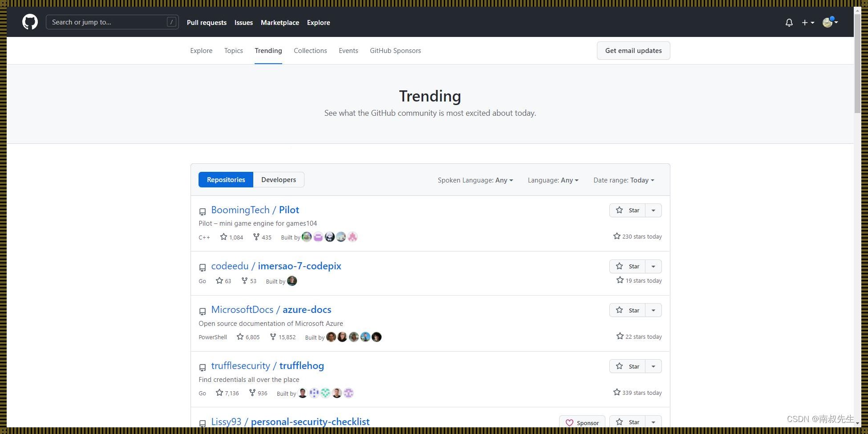868x434 pixels.
Task: Open first contributor avatar of Pilot
Action: point(307,237)
